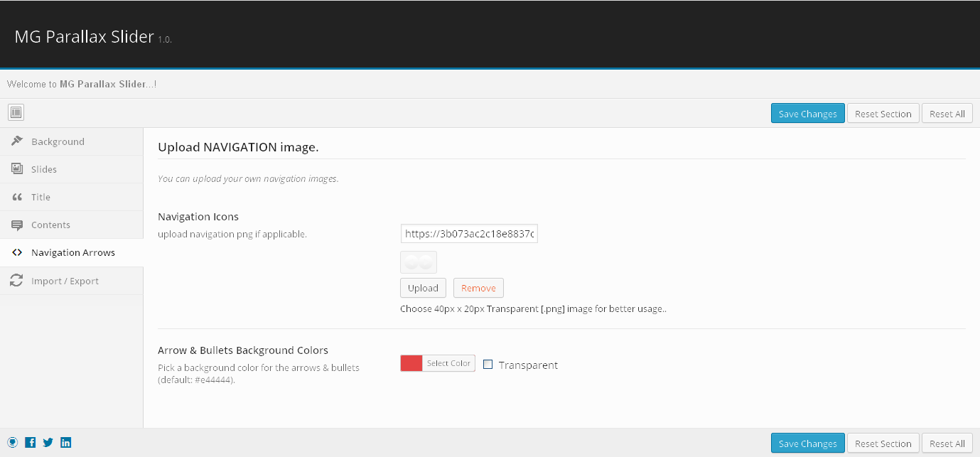The height and width of the screenshot is (457, 980).
Task: Open the Facebook link in footer
Action: pos(31,442)
